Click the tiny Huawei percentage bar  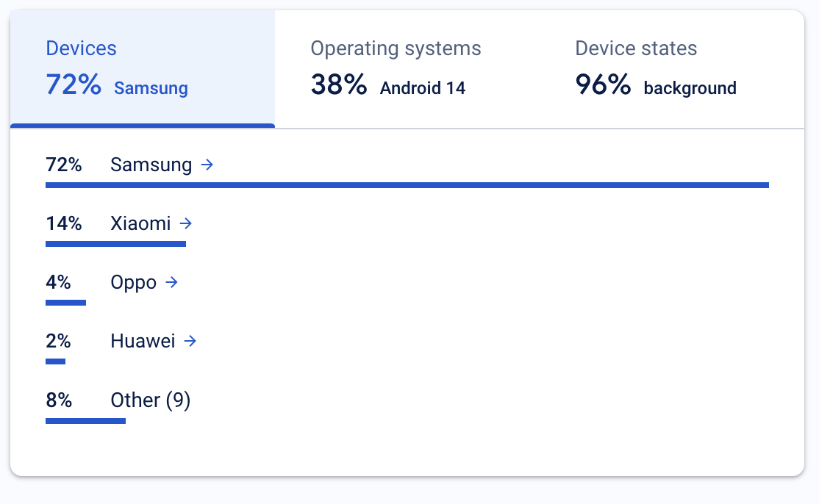(x=55, y=361)
